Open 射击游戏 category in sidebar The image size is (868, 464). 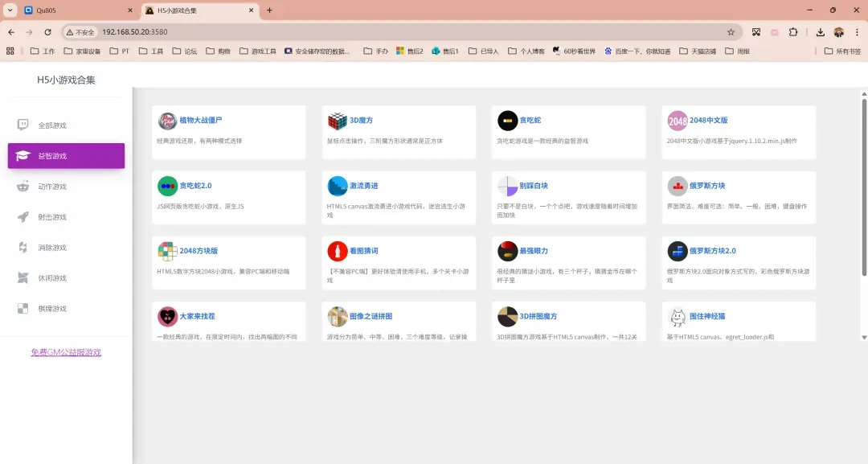(x=52, y=217)
